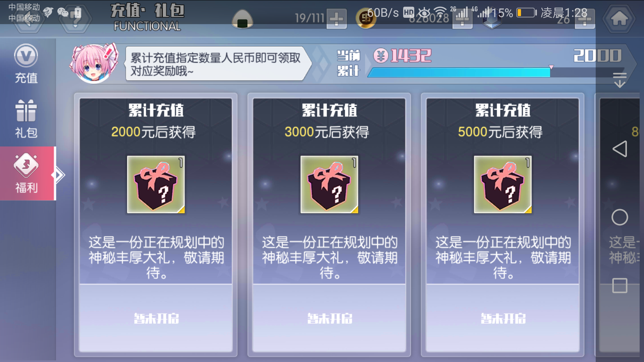Tap the Android back triangle button
Image resolution: width=644 pixels, height=362 pixels.
click(x=620, y=149)
